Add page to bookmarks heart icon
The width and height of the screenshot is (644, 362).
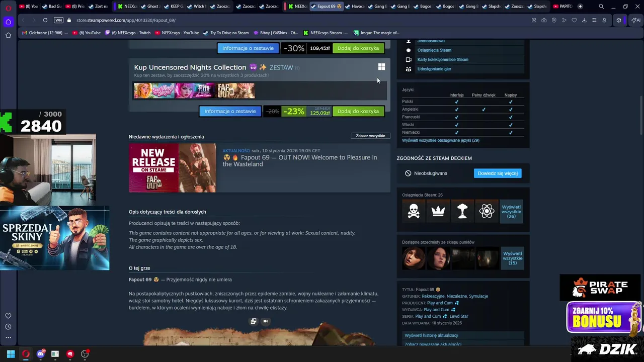point(574,20)
